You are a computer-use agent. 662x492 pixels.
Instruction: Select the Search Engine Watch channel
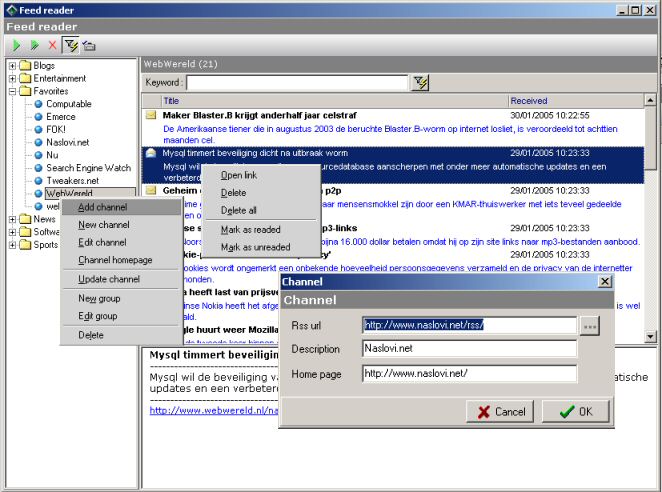tap(89, 168)
